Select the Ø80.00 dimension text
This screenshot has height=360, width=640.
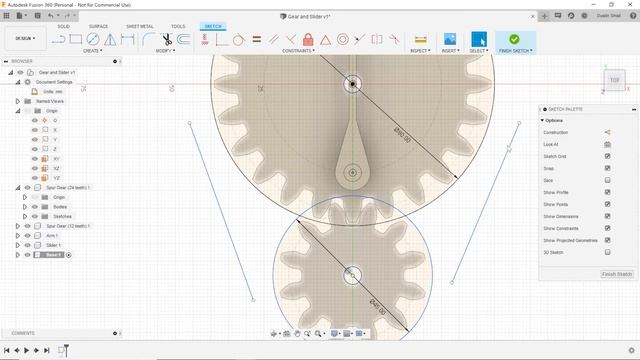(x=402, y=135)
